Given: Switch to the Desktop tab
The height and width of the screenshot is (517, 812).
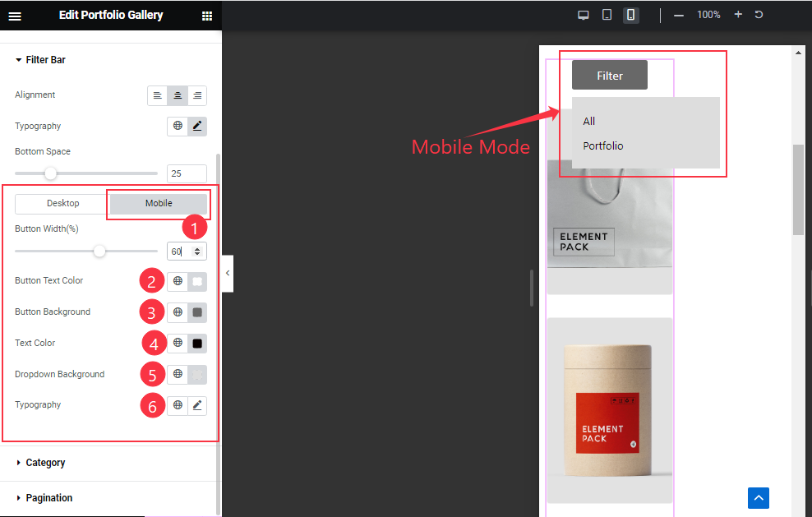Looking at the screenshot, I should click(62, 204).
